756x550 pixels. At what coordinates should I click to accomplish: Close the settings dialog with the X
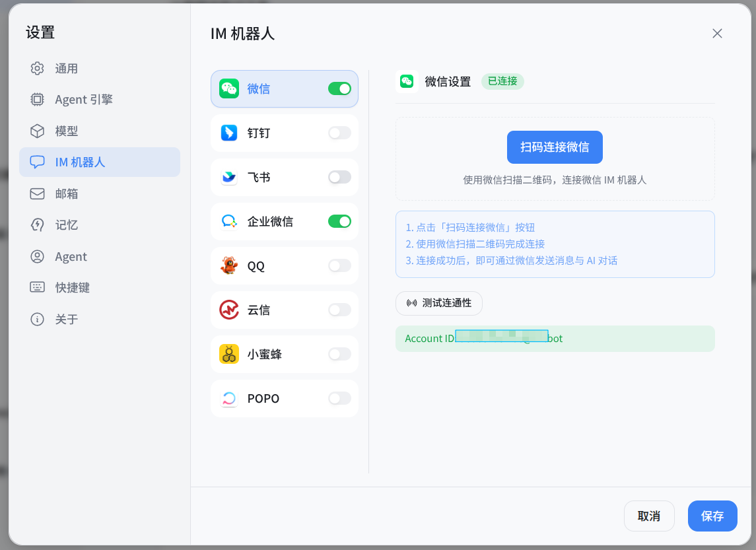coord(717,33)
